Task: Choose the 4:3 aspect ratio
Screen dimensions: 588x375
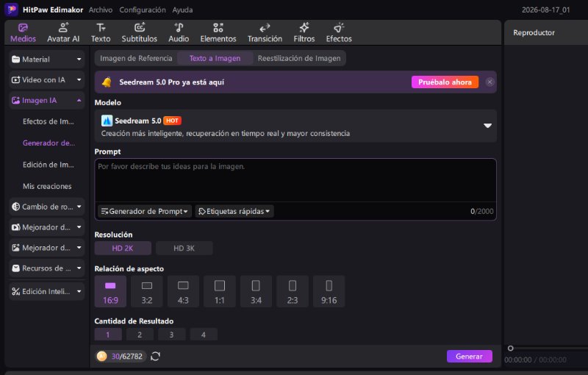Action: [x=183, y=292]
